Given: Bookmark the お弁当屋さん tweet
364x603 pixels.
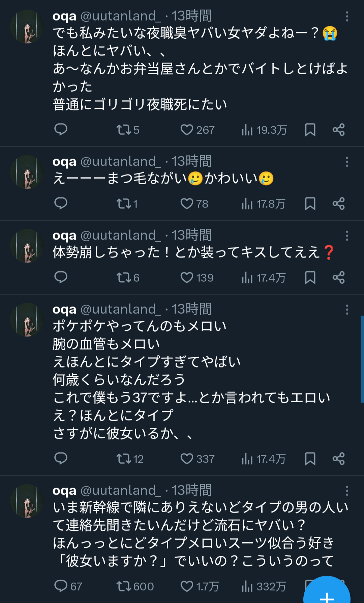Looking at the screenshot, I should click(x=310, y=130).
